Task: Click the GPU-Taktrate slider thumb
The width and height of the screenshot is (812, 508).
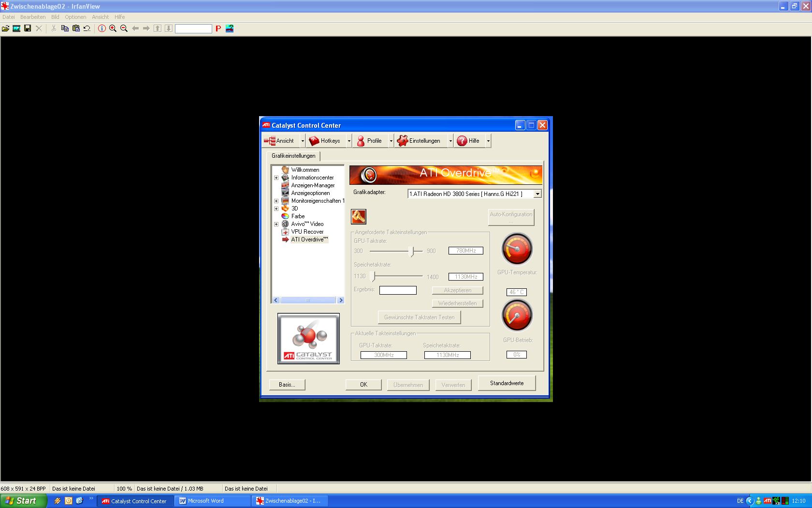Action: 411,252
